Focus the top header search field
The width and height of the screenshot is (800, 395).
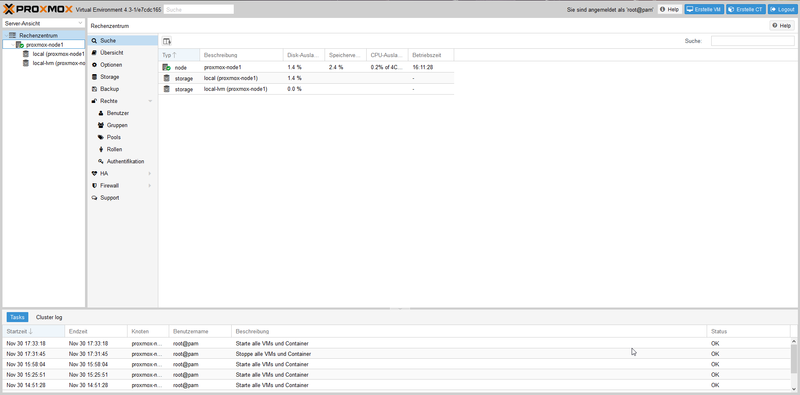199,9
